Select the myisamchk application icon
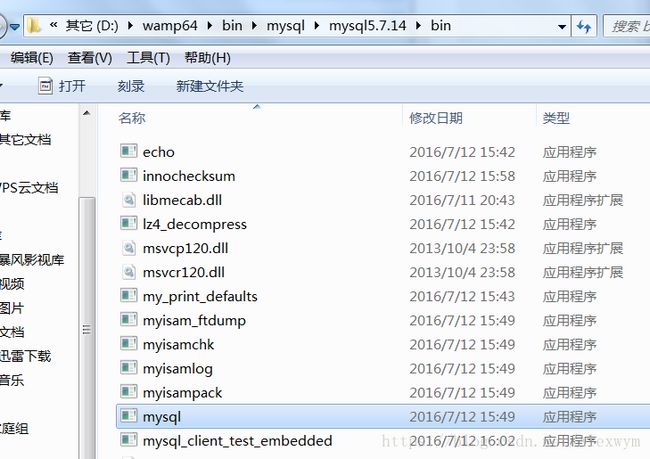Viewport: 650px width, 459px height. point(129,343)
